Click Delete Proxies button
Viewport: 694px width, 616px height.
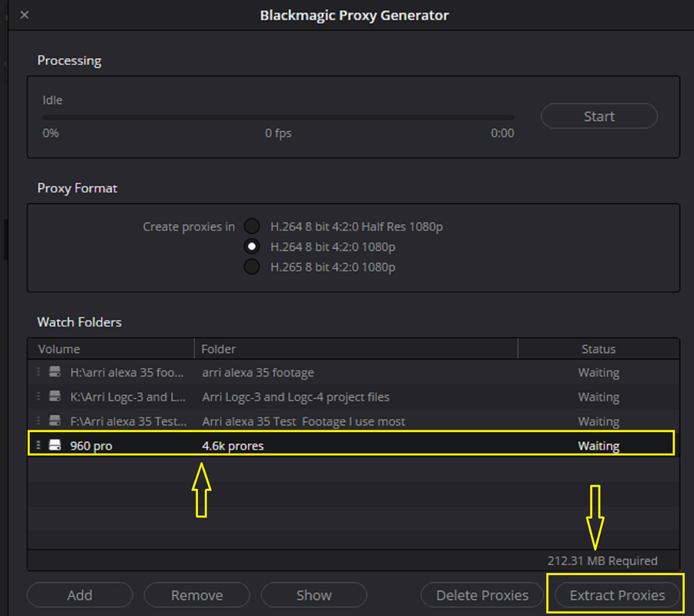coord(482,595)
